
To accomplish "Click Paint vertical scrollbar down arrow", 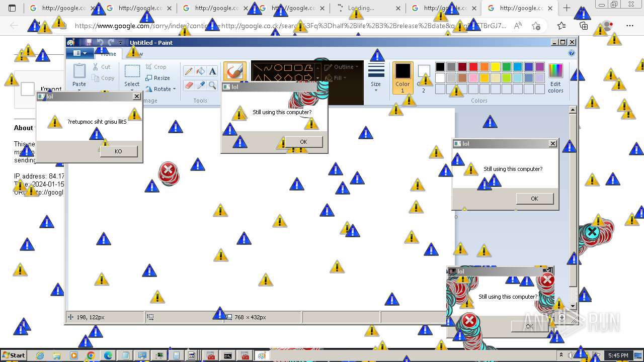I will click(573, 306).
